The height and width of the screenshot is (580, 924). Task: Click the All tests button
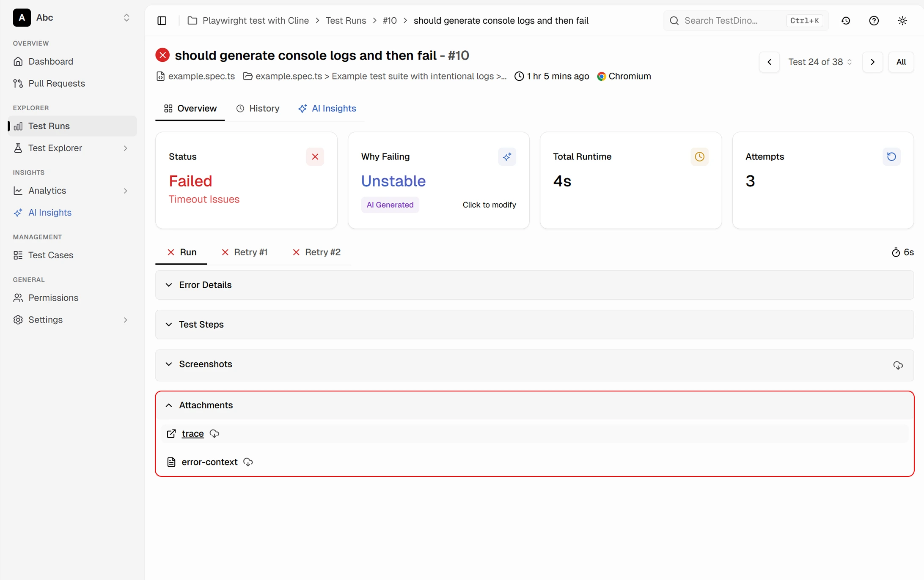point(901,62)
